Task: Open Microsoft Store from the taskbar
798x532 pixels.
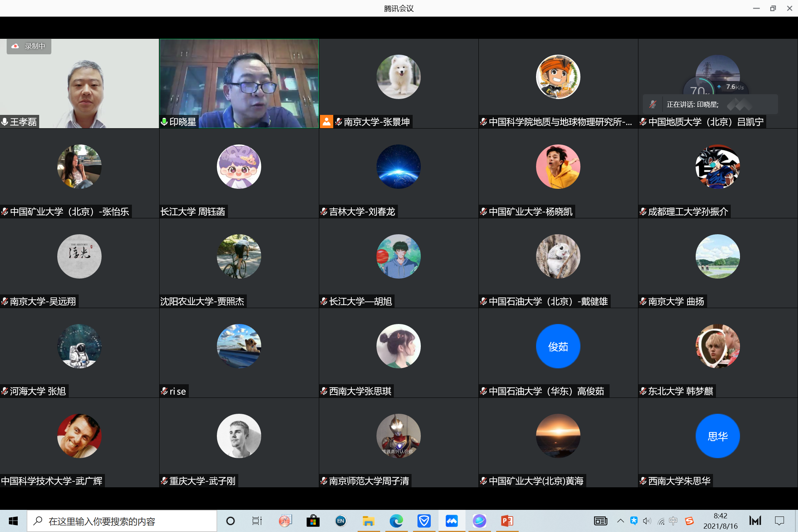Action: coord(313,521)
